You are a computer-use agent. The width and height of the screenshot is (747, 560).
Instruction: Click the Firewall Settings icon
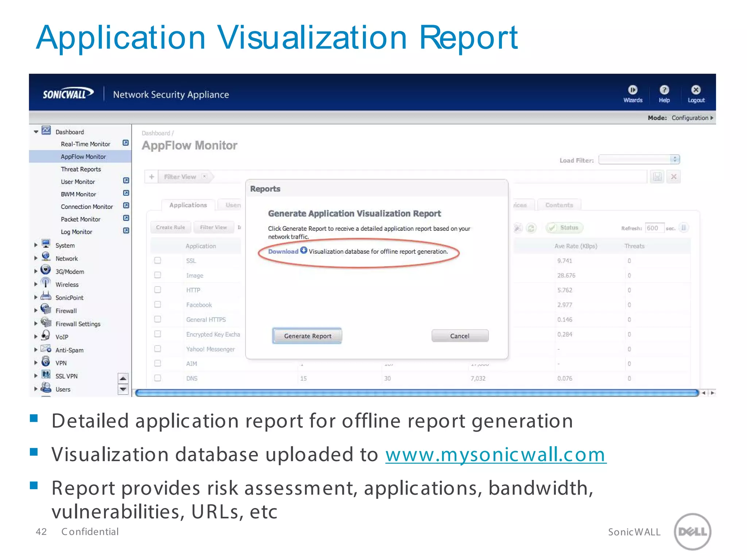[x=46, y=322]
